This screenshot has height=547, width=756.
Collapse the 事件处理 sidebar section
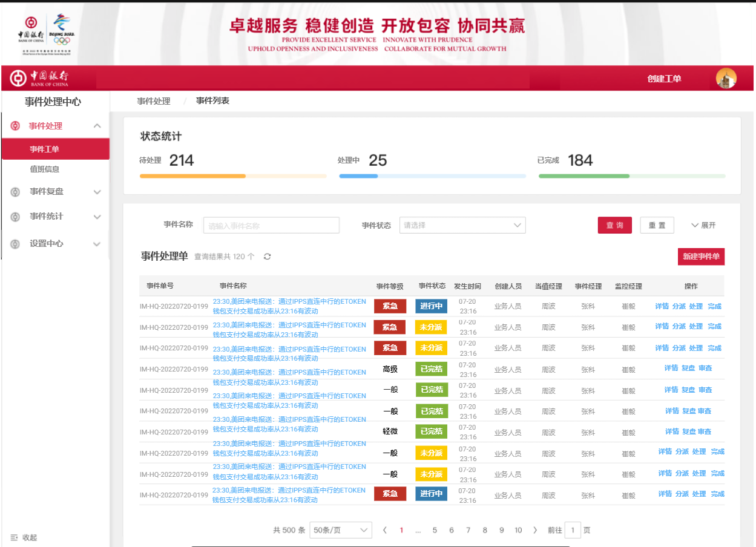click(97, 126)
